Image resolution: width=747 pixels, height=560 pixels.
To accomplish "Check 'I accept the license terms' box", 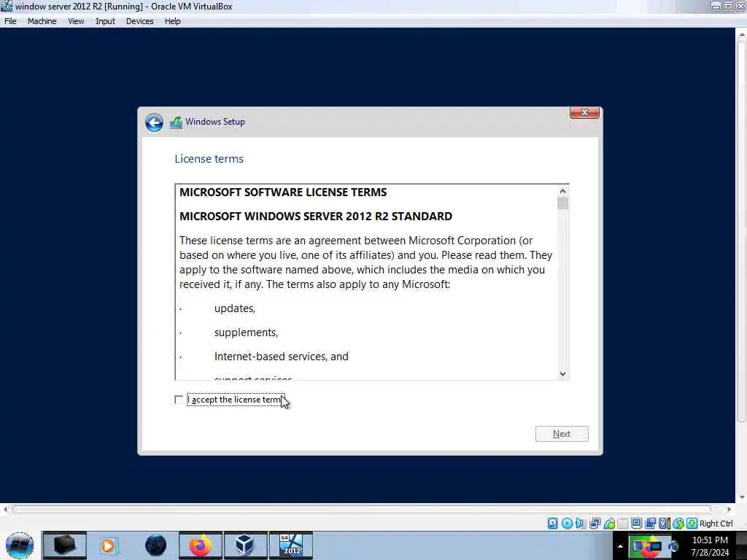I will [x=179, y=400].
